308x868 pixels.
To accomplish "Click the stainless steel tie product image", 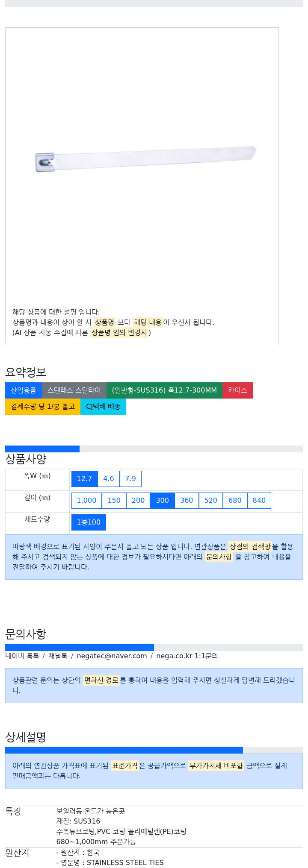I will pos(145,159).
